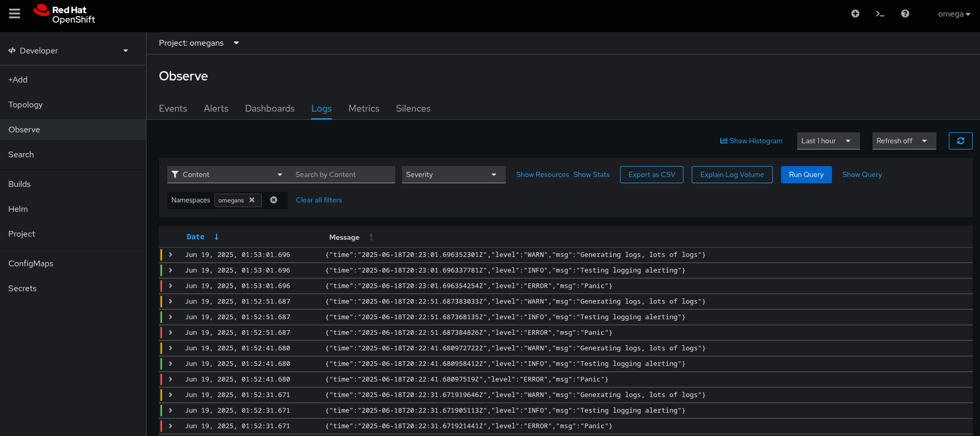Viewport: 980px width, 436px height.
Task: Click the Export as CSV button
Action: point(651,174)
